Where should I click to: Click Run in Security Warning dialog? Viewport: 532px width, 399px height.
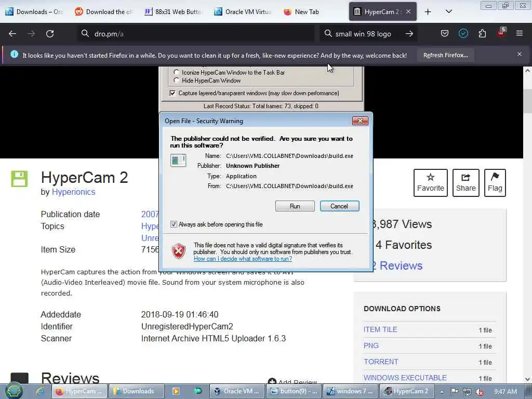tap(295, 206)
